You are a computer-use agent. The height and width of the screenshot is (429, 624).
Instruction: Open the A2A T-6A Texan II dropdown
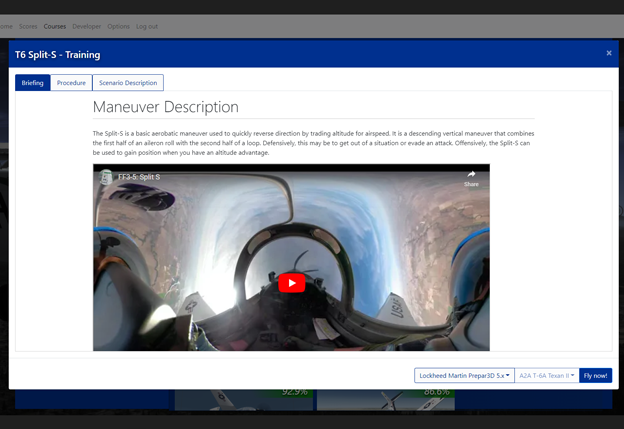point(547,375)
